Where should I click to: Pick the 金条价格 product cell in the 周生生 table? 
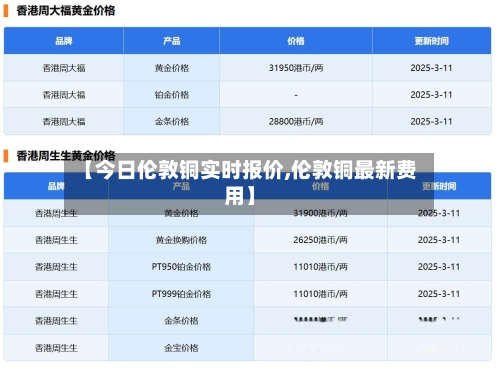[181, 321]
